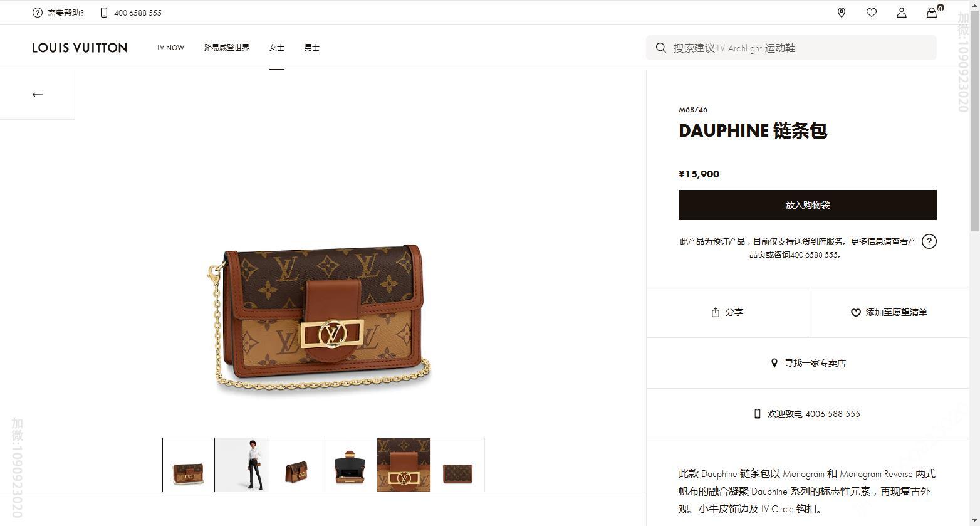
Task: Open the 路易威登世界 menu
Action: point(227,48)
